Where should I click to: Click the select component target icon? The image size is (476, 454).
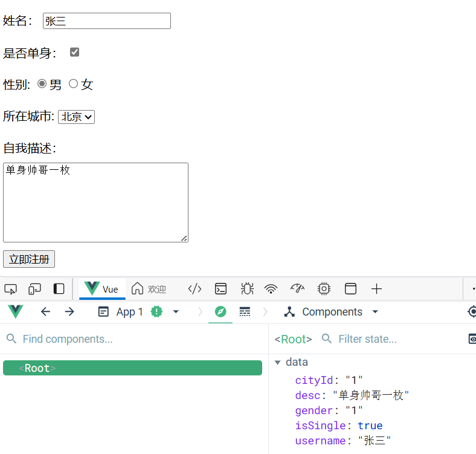[x=472, y=312]
